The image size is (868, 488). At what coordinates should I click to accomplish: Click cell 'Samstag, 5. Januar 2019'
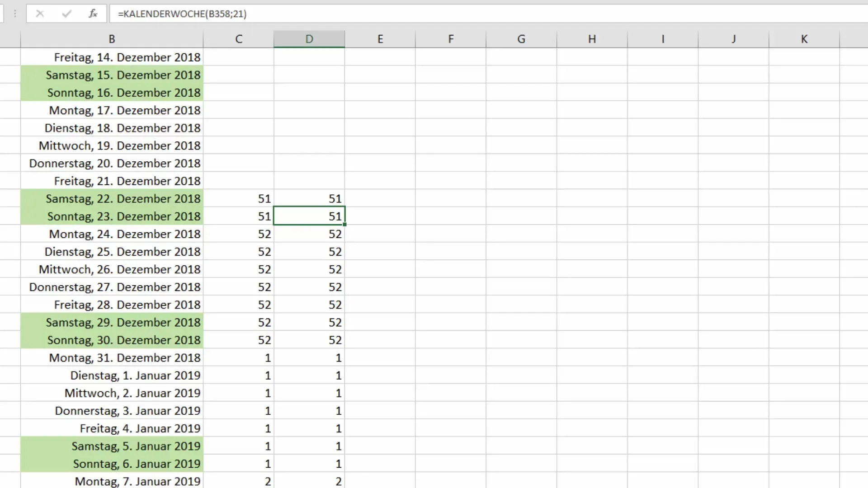[112, 446]
